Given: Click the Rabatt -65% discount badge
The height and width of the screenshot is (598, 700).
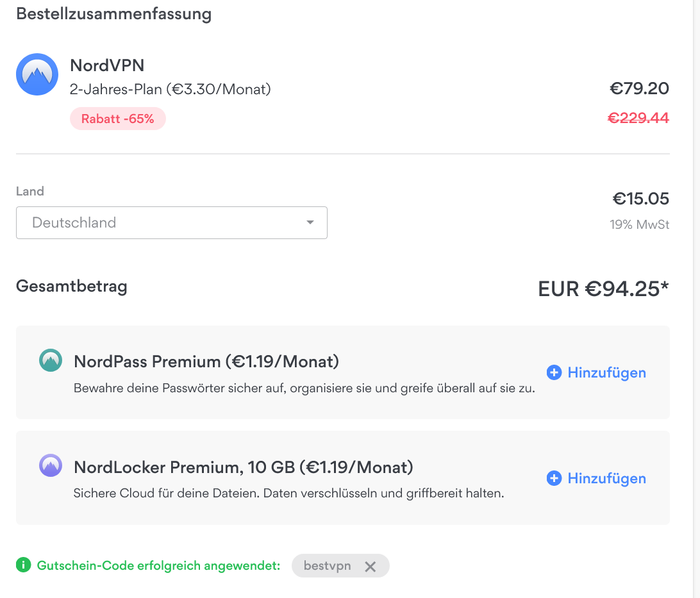Looking at the screenshot, I should pyautogui.click(x=118, y=119).
